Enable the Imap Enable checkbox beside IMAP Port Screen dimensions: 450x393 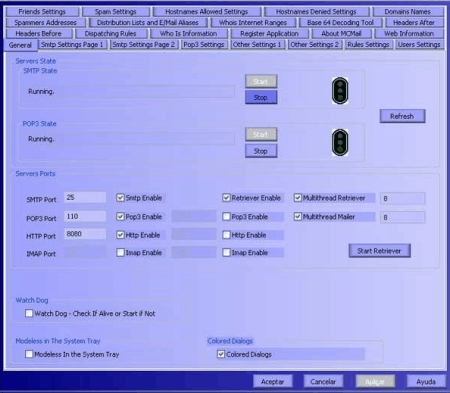coord(120,252)
